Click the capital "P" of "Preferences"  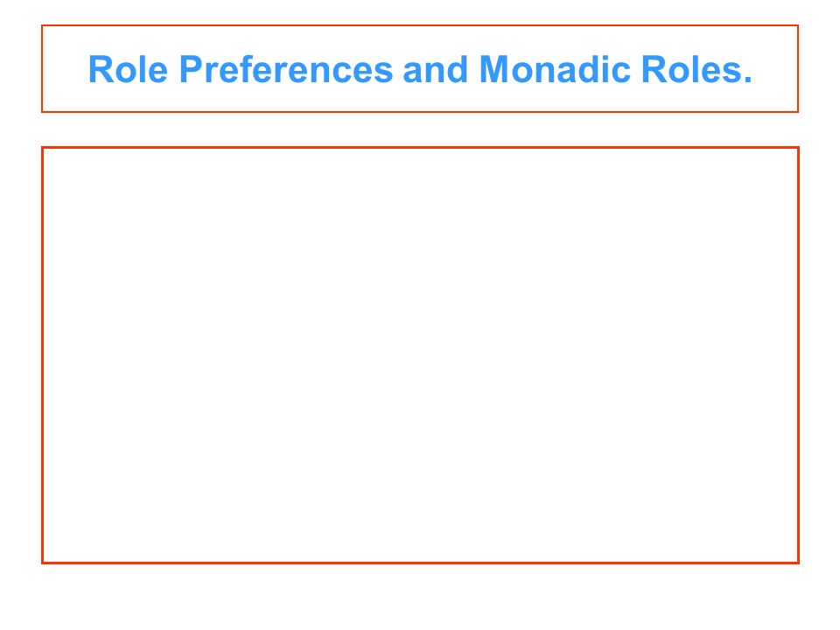[x=190, y=70]
